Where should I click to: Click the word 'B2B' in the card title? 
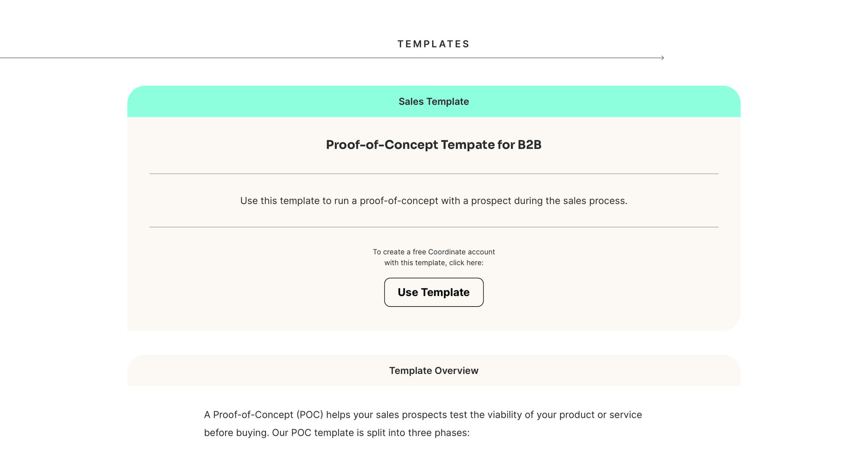529,145
